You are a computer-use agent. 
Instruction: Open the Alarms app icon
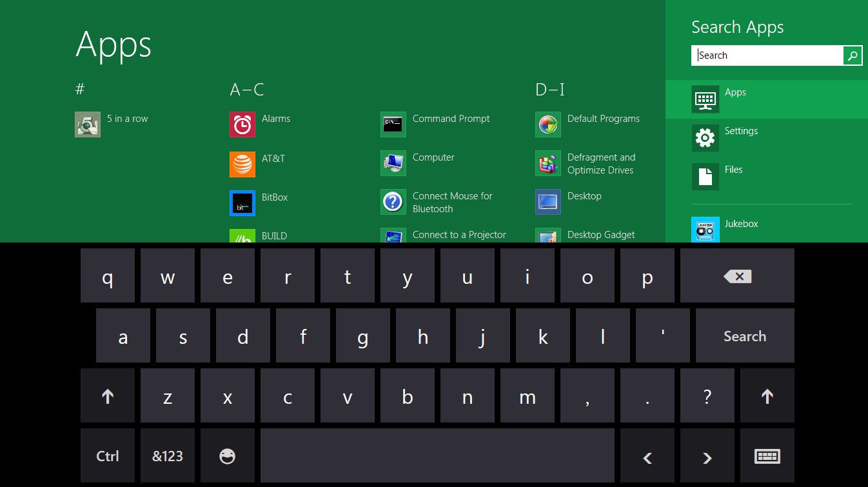coord(242,124)
